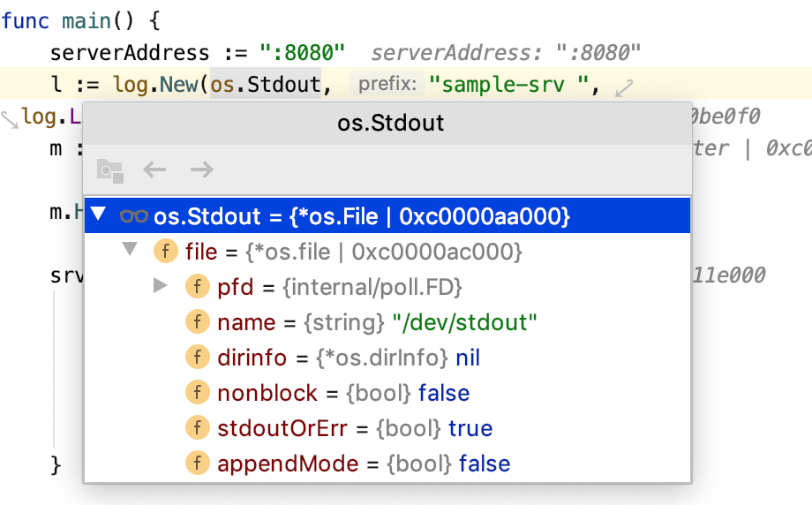The height and width of the screenshot is (505, 812).
Task: Click the os.Stdout popup title bar
Action: click(x=390, y=123)
